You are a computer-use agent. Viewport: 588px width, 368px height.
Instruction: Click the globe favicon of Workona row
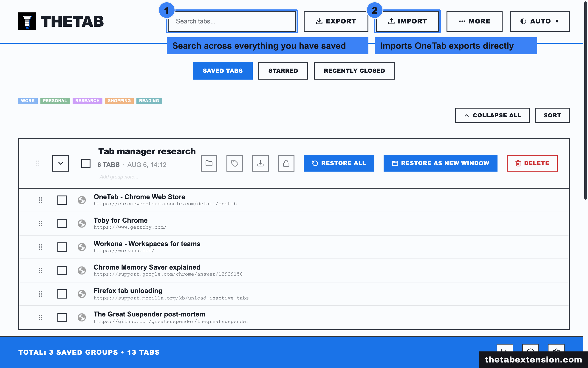(82, 247)
